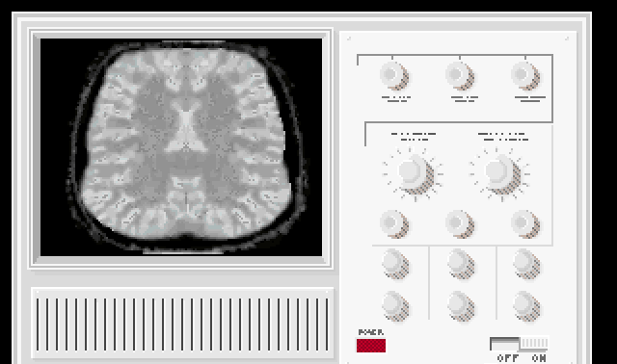Click the lower knob in the middle bottom column

click(461, 306)
